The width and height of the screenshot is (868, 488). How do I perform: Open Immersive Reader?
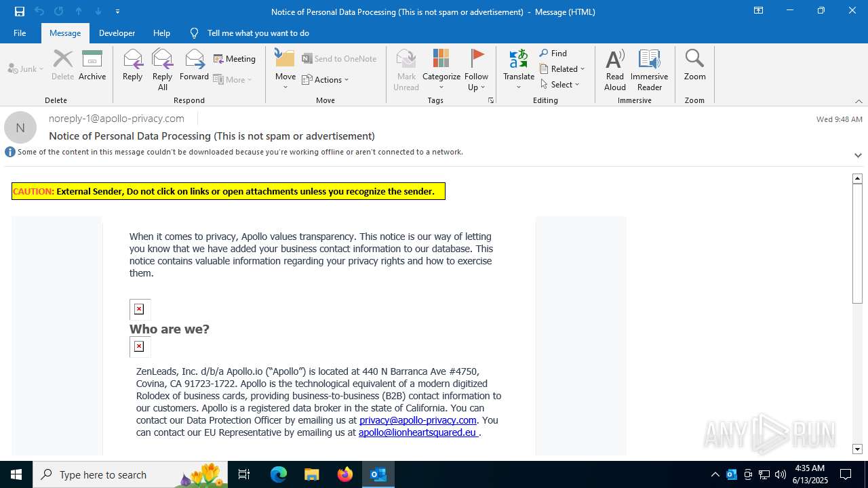click(650, 70)
